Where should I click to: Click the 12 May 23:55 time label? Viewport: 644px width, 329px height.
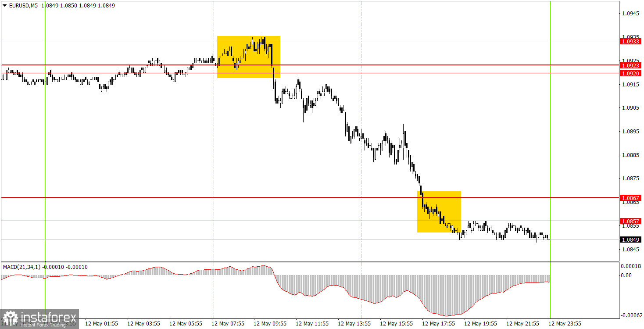coord(565,324)
